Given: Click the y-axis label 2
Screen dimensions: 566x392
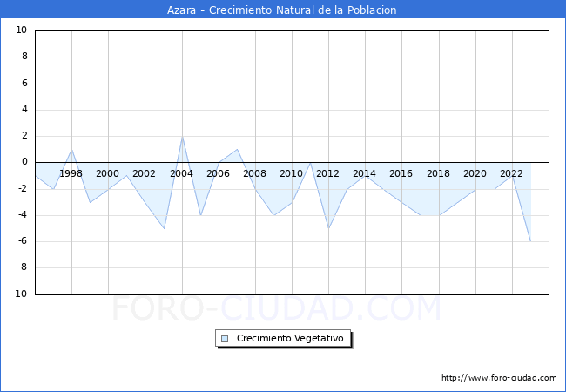Looking at the screenshot, I should (24, 136).
